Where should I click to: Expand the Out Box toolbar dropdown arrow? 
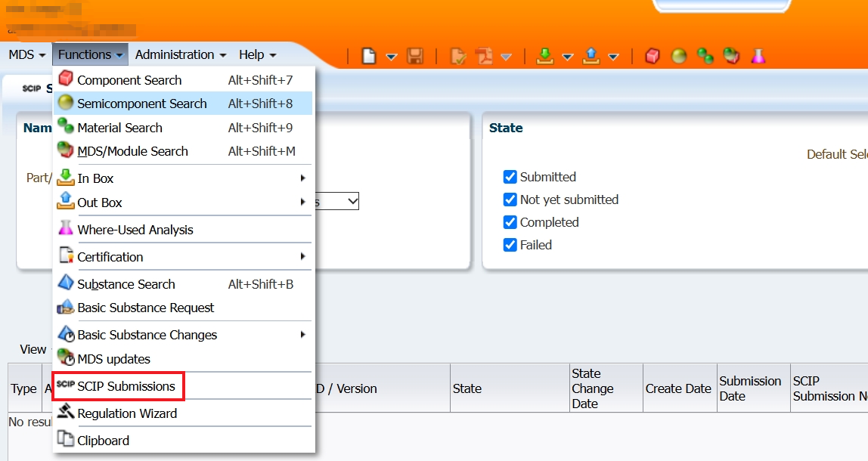click(x=613, y=57)
